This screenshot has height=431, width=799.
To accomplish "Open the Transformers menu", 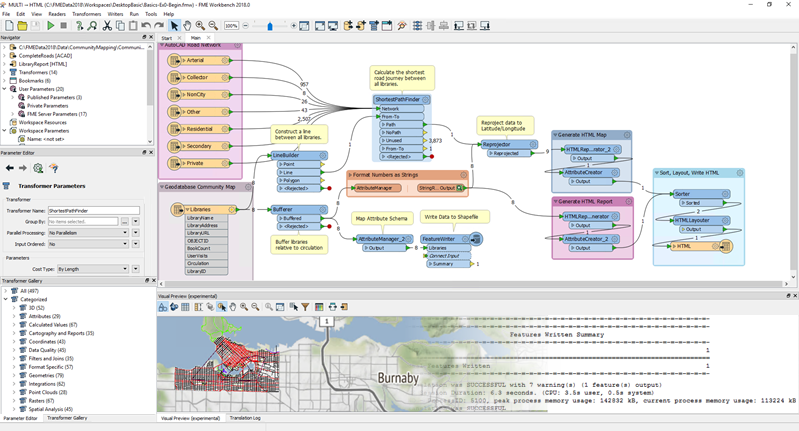I will pyautogui.click(x=87, y=14).
